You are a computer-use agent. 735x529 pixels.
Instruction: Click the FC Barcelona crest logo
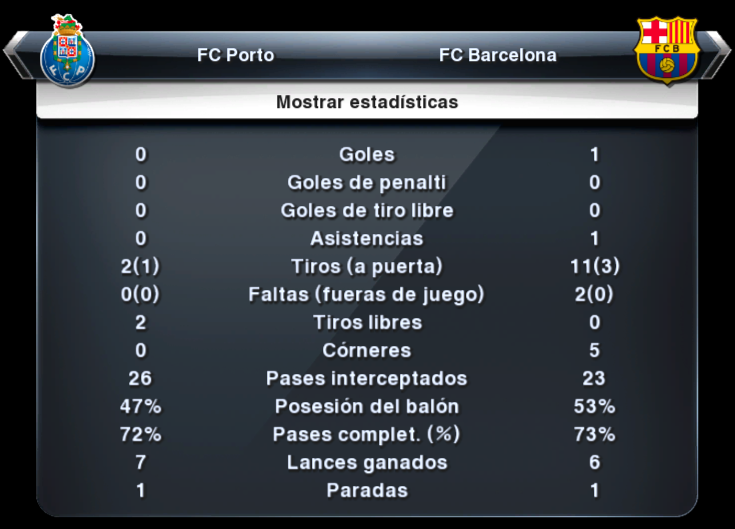click(x=666, y=50)
